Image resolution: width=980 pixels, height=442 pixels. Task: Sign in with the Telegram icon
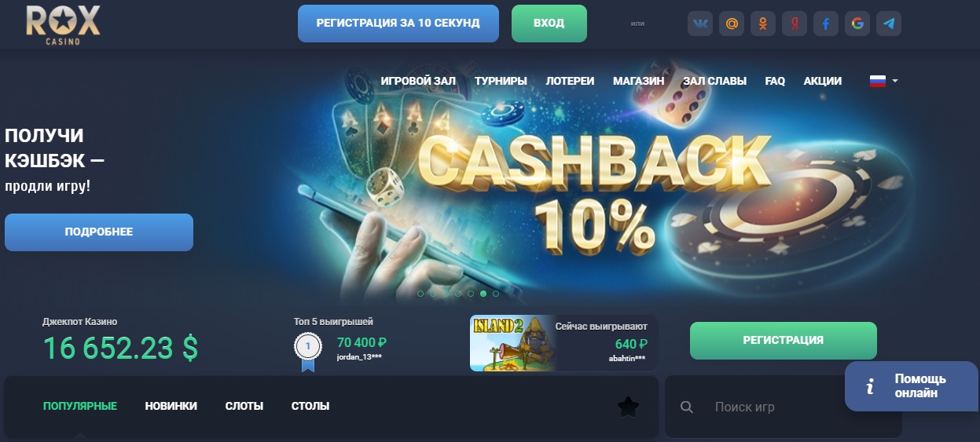[889, 24]
